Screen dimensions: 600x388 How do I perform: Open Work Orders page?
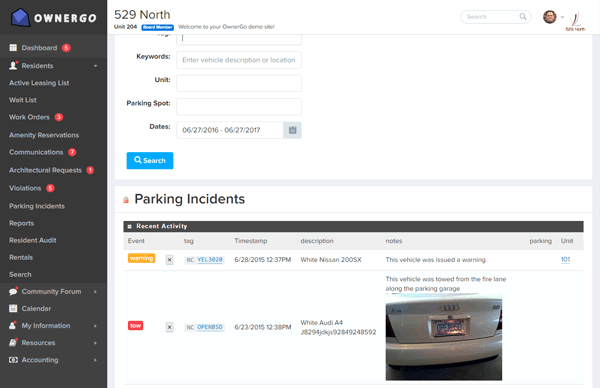click(29, 117)
